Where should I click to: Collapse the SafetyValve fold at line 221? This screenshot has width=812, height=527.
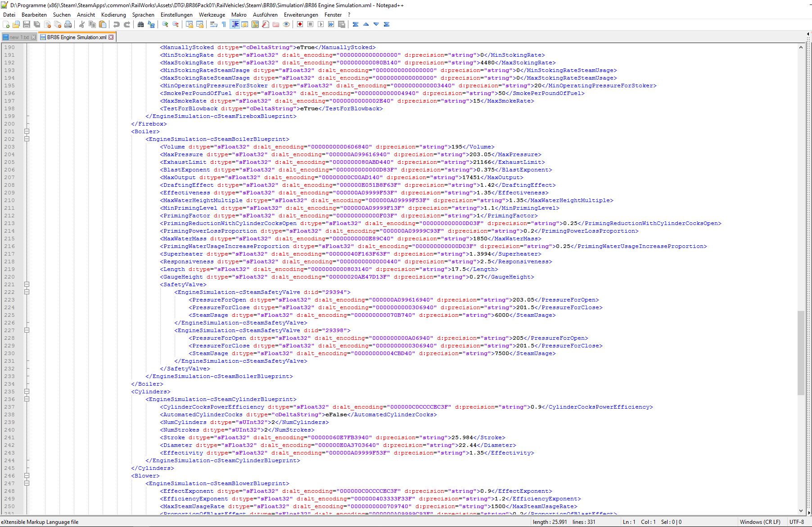[27, 284]
